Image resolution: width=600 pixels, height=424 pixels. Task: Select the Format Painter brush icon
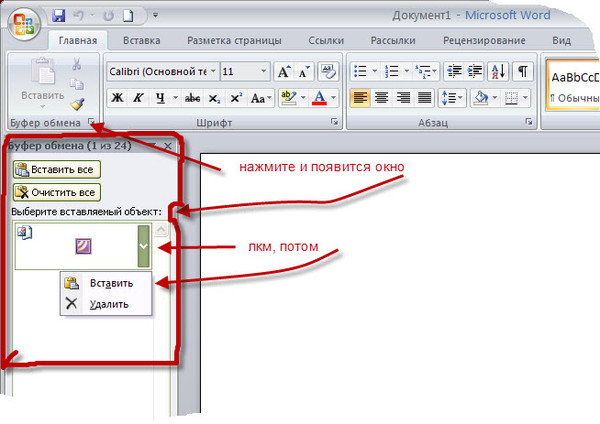click(77, 104)
